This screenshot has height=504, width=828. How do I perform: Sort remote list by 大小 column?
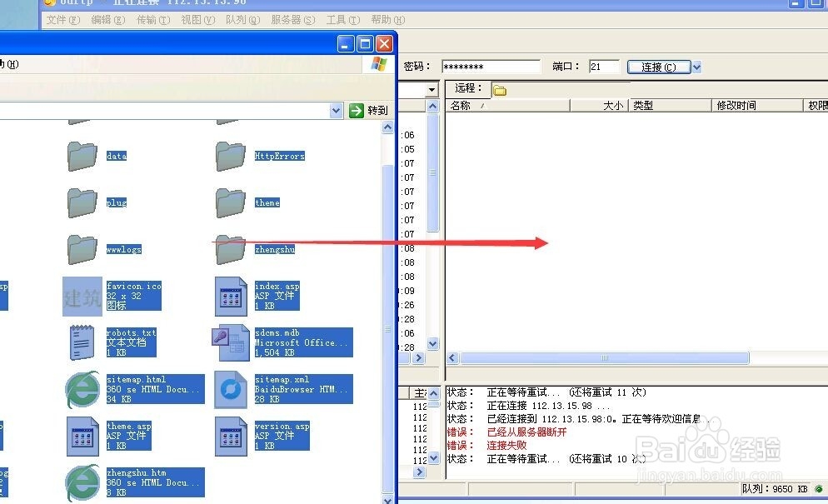[x=599, y=106]
